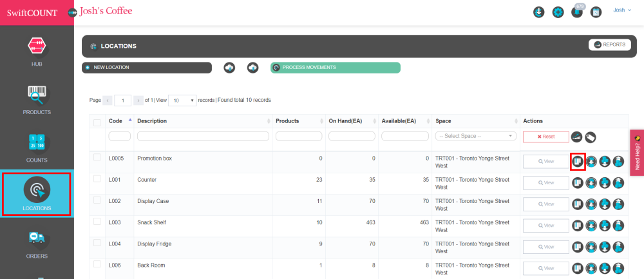The image size is (644, 279).
Task: Sort by On Hand(EA) column header
Action: tap(352, 120)
